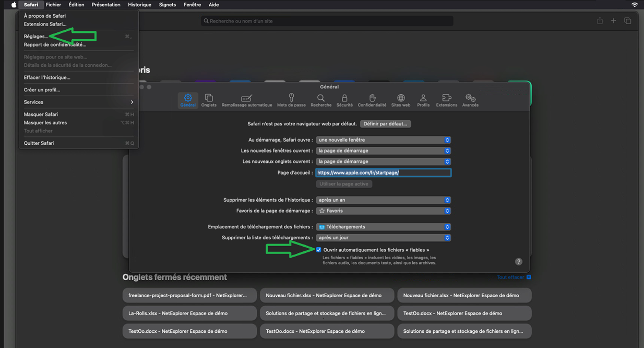This screenshot has height=348, width=644.
Task: Open the Les nouveaux onglets ouvrent dropdown
Action: click(x=384, y=161)
